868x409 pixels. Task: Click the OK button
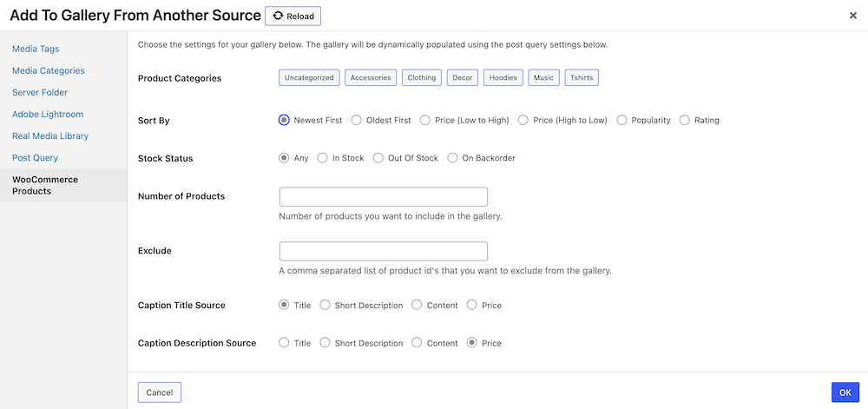click(845, 393)
